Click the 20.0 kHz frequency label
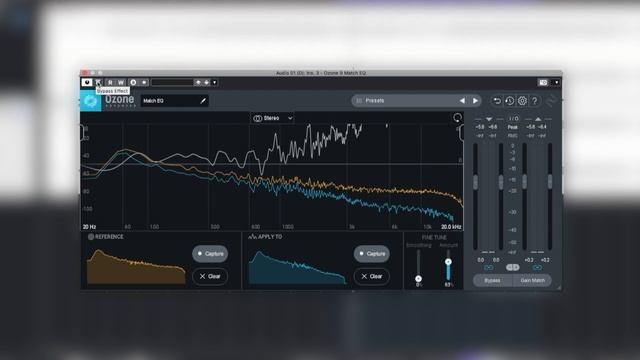This screenshot has width=640, height=360. [451, 227]
